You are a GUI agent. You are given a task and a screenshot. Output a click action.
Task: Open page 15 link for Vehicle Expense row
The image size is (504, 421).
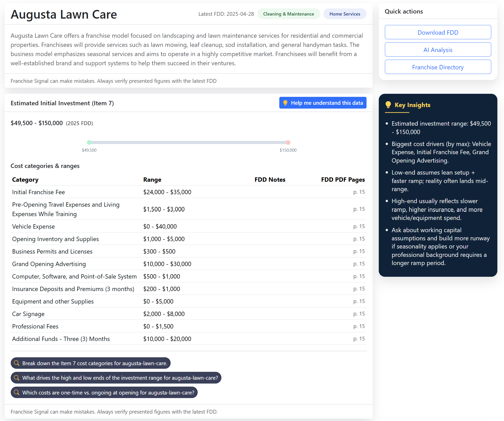(x=359, y=226)
